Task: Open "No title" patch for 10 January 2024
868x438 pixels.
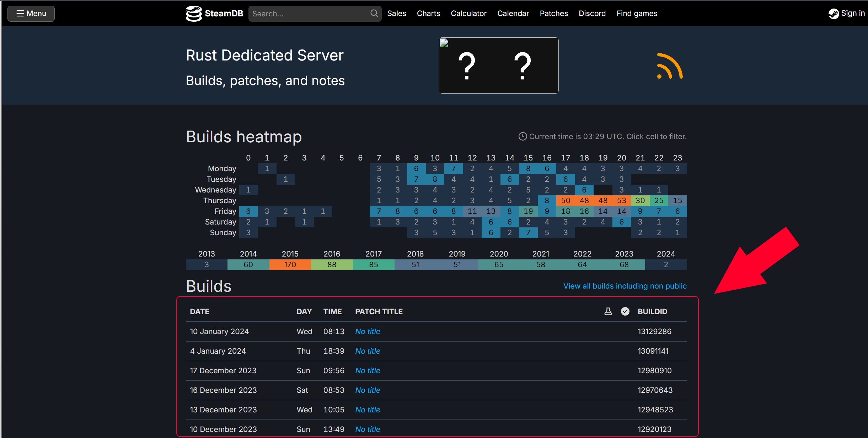Action: click(x=367, y=331)
